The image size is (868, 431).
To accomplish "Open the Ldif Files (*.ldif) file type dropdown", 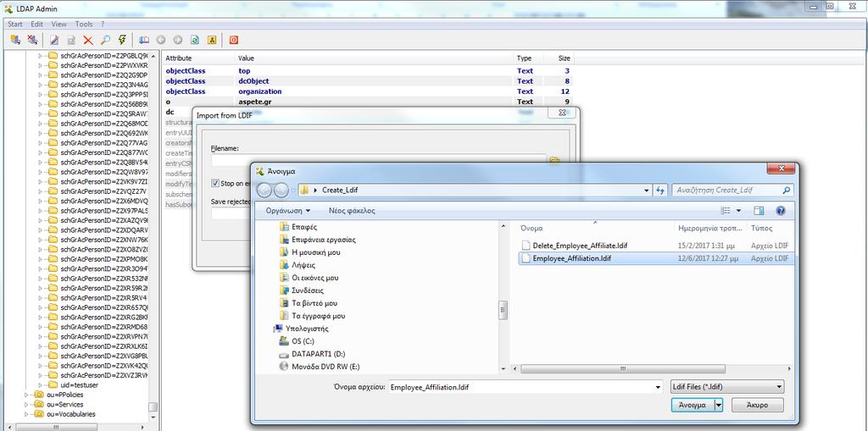I will tap(726, 387).
